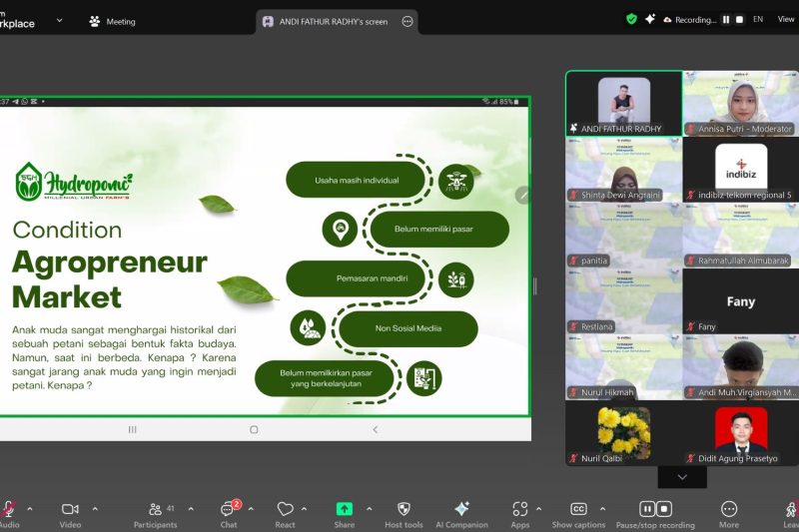Viewport: 799px width, 532px height.
Task: Toggle Show captions CC button
Action: (578, 514)
